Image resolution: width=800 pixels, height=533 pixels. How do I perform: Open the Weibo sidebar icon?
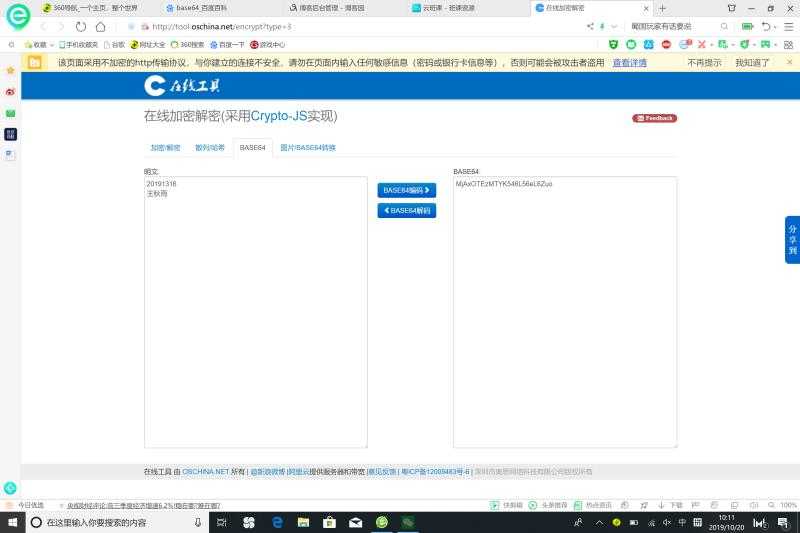(10, 92)
